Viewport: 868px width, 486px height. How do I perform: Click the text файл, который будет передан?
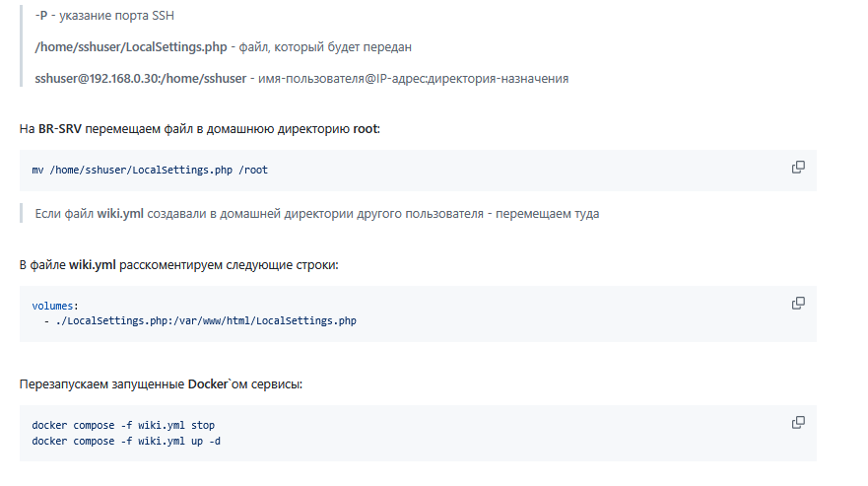[x=325, y=47]
